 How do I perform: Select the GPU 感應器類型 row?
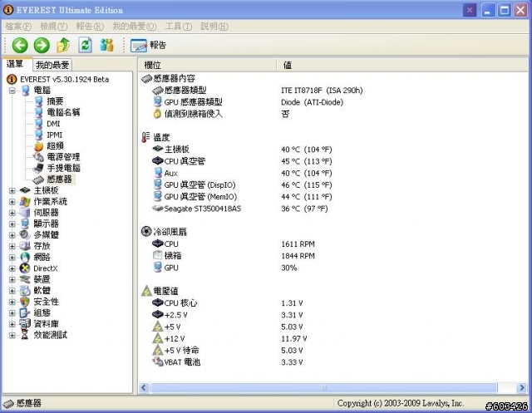[248, 102]
